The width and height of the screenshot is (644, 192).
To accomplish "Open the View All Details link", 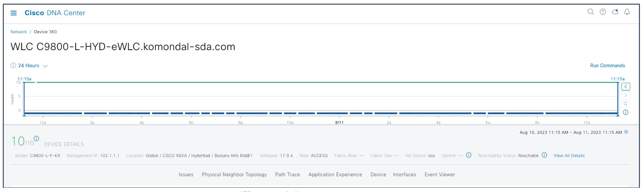I will (x=569, y=156).
